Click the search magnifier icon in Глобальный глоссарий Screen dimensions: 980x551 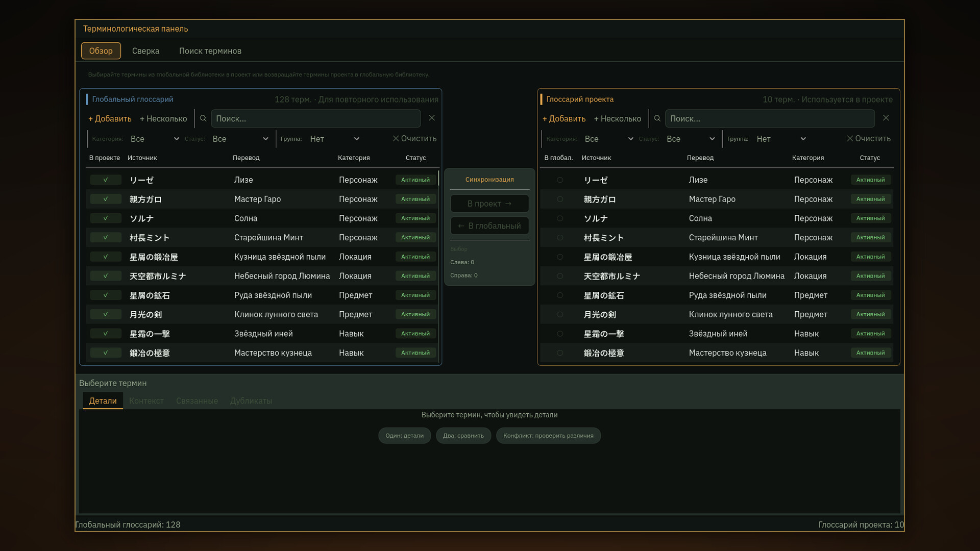pyautogui.click(x=203, y=118)
